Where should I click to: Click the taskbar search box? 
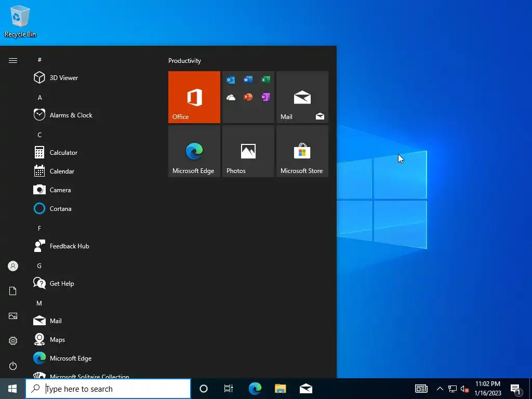[x=108, y=389]
